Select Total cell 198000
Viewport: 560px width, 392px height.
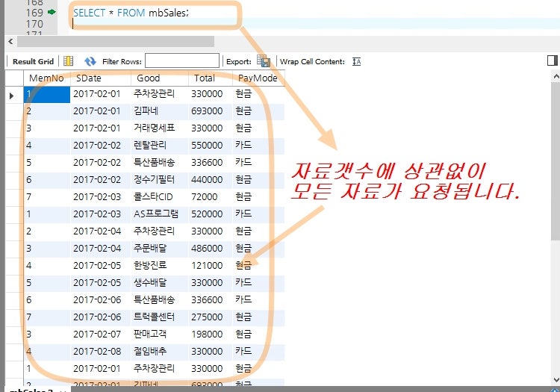point(210,334)
